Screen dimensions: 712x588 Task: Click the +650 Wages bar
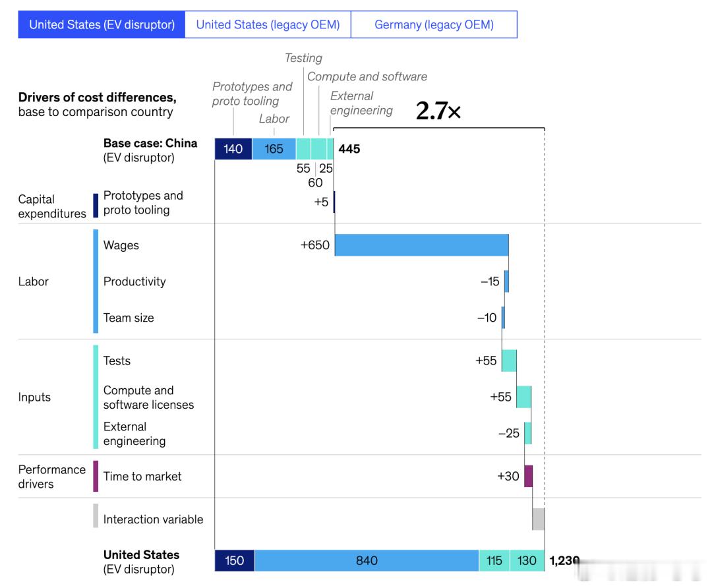(421, 245)
